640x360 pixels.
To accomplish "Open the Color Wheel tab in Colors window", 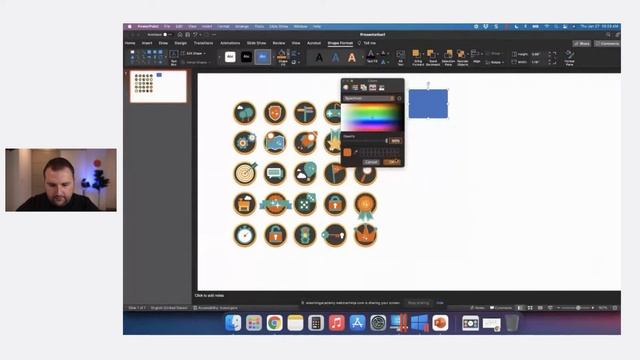I will tap(346, 88).
